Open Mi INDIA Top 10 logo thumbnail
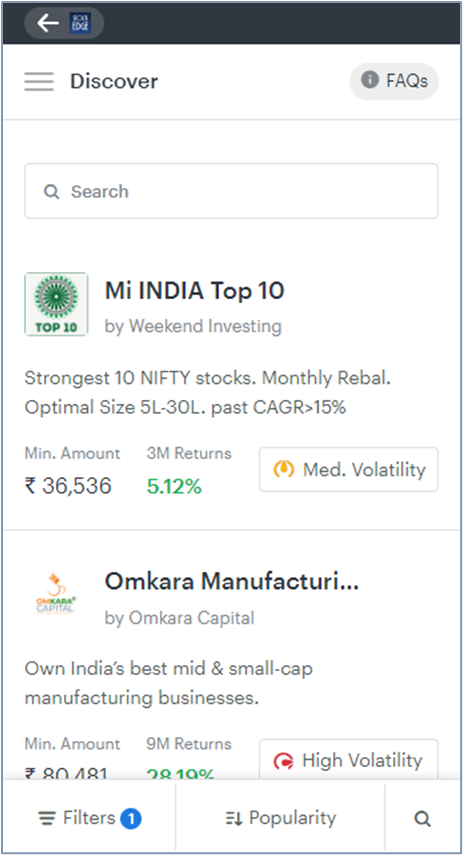Screen dimensions: 463x855 [x=56, y=304]
